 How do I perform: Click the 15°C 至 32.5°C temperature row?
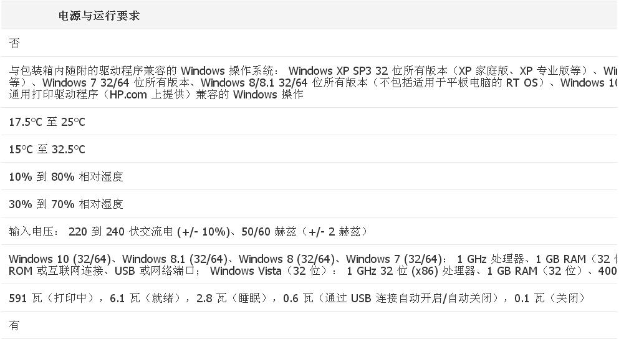point(47,150)
